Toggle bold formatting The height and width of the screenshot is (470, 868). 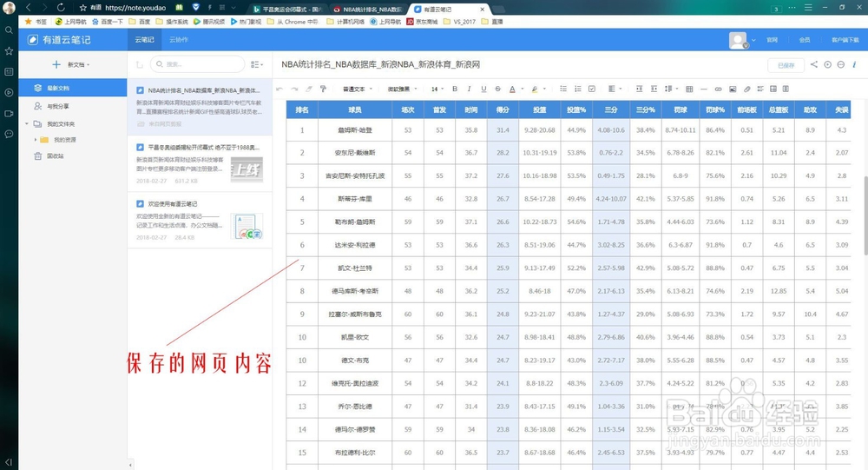[455, 89]
